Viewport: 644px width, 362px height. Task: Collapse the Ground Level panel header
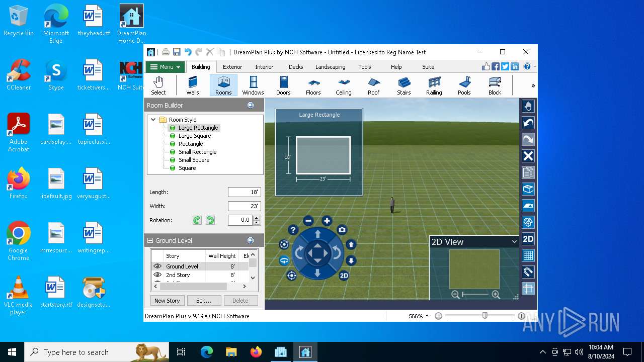[150, 241]
